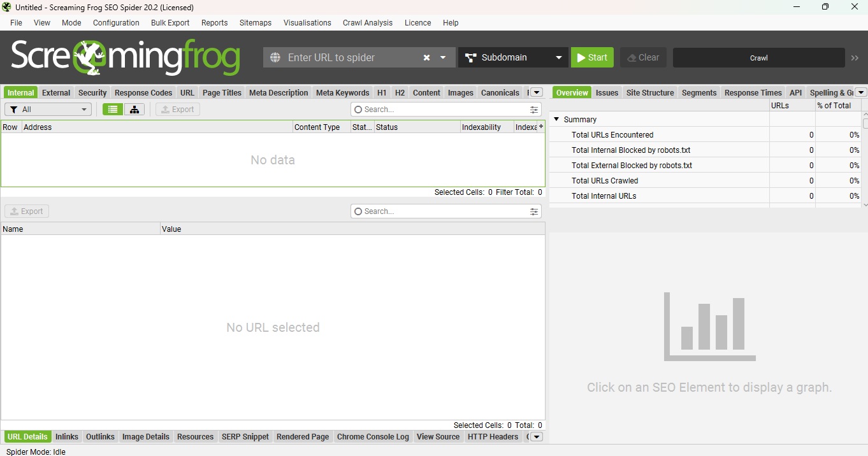Open the Configuration menu
868x456 pixels.
click(116, 23)
